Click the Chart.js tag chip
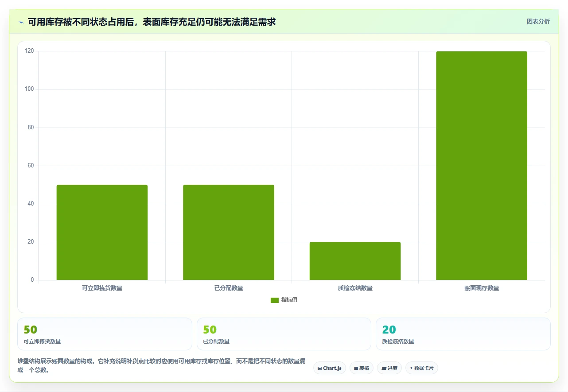The image size is (568, 392). pyautogui.click(x=330, y=368)
